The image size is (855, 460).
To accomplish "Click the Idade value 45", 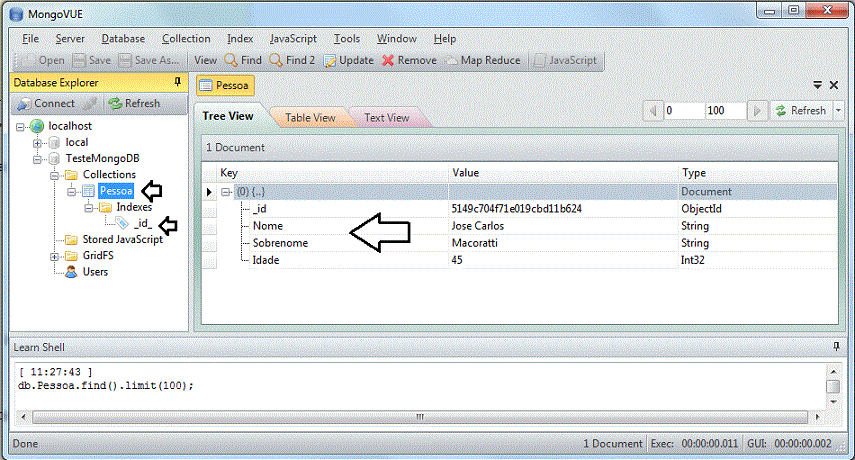I will (563, 260).
